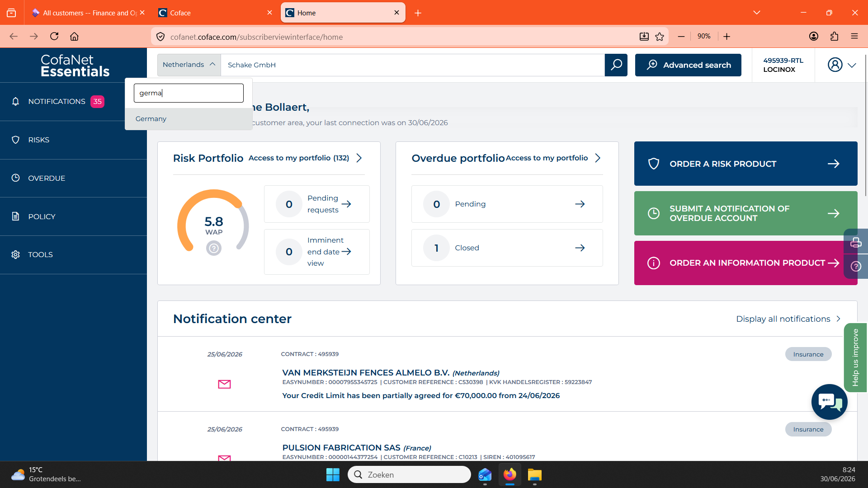
Task: Click Firefox account icon in toolbar
Action: (814, 37)
